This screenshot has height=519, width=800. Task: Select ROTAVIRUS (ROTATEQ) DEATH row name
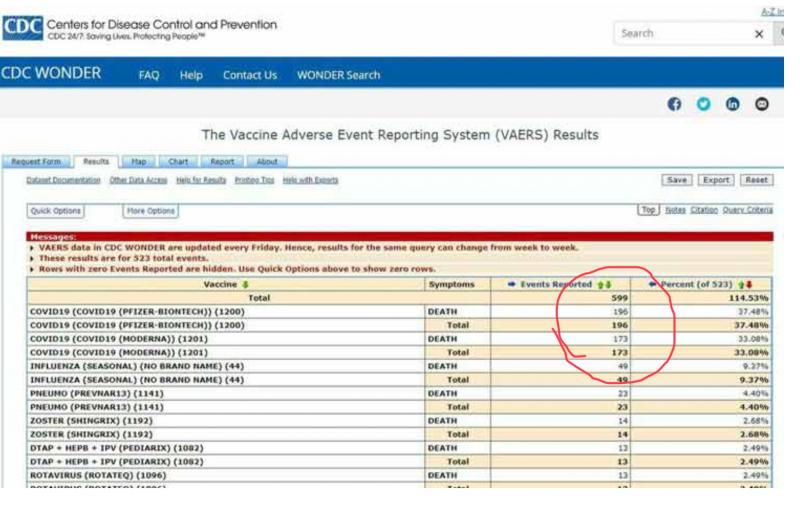(x=98, y=476)
